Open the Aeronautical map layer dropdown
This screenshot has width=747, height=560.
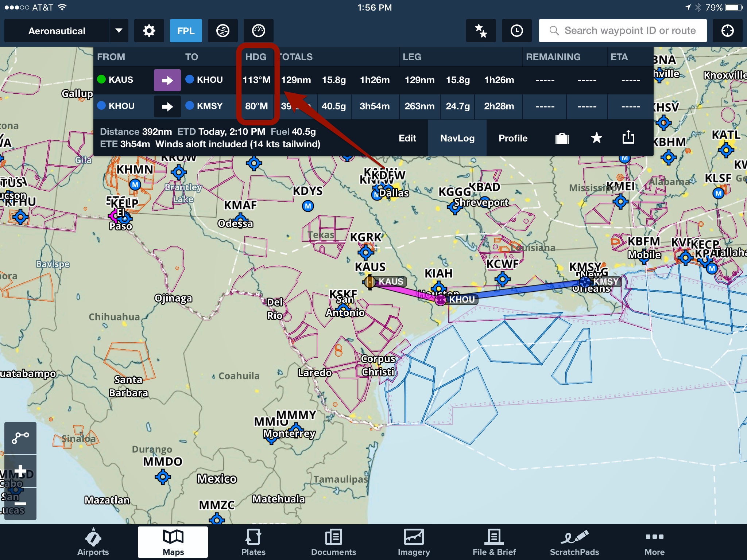(57, 31)
